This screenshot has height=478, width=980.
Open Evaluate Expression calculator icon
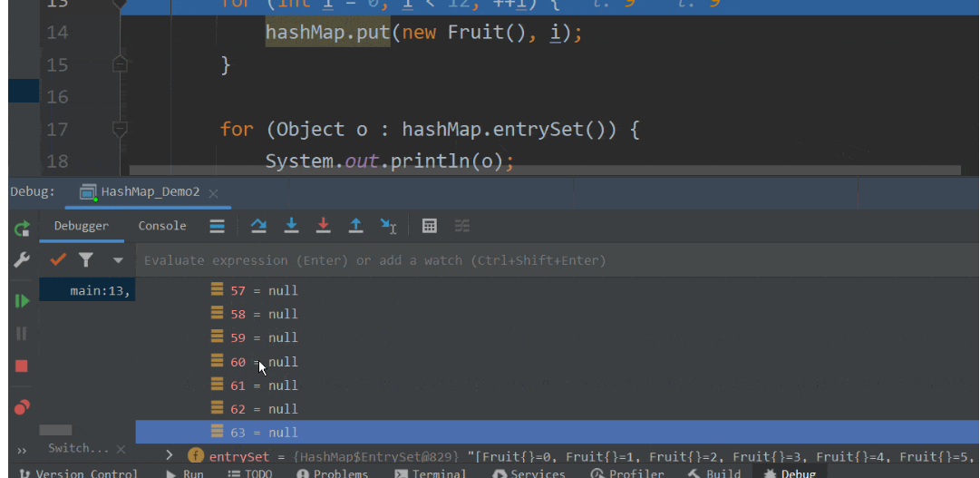click(x=430, y=226)
